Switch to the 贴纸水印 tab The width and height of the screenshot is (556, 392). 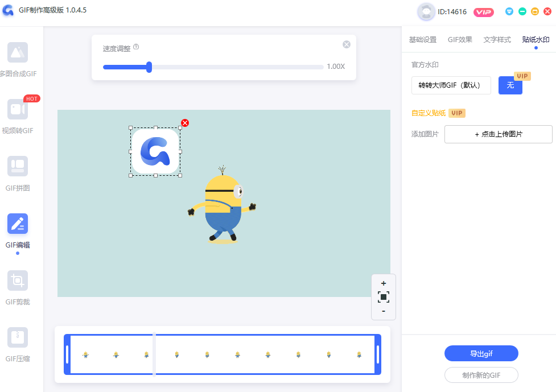pyautogui.click(x=536, y=40)
